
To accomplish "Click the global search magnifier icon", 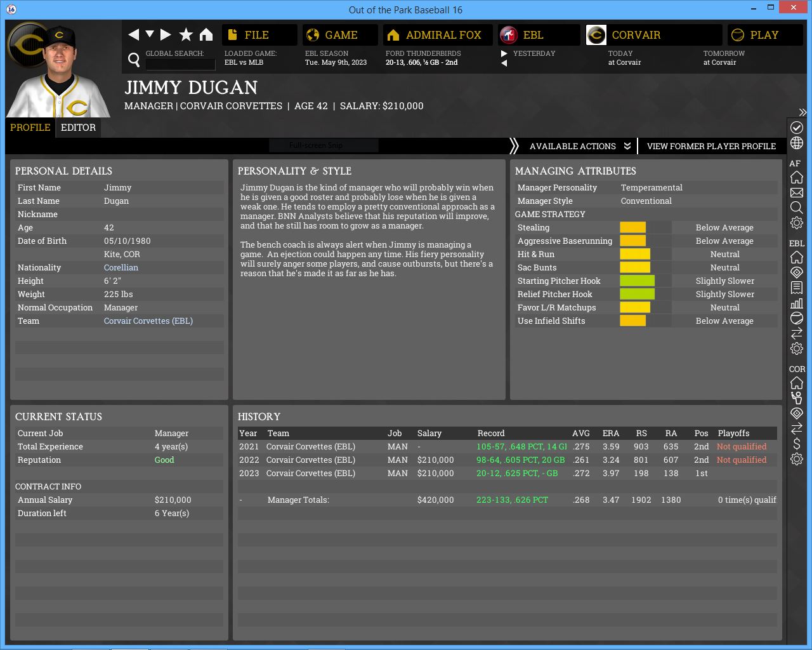I will (134, 60).
